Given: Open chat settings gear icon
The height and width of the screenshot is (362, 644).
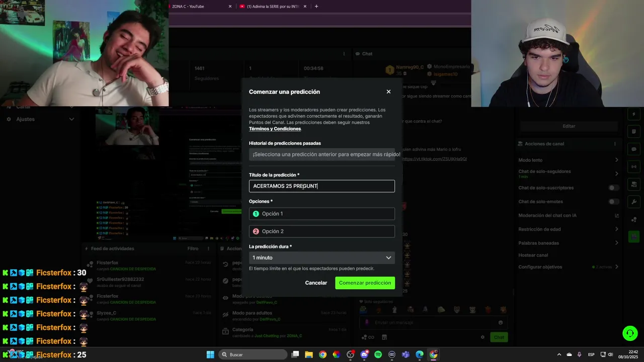Looking at the screenshot, I should (482, 337).
